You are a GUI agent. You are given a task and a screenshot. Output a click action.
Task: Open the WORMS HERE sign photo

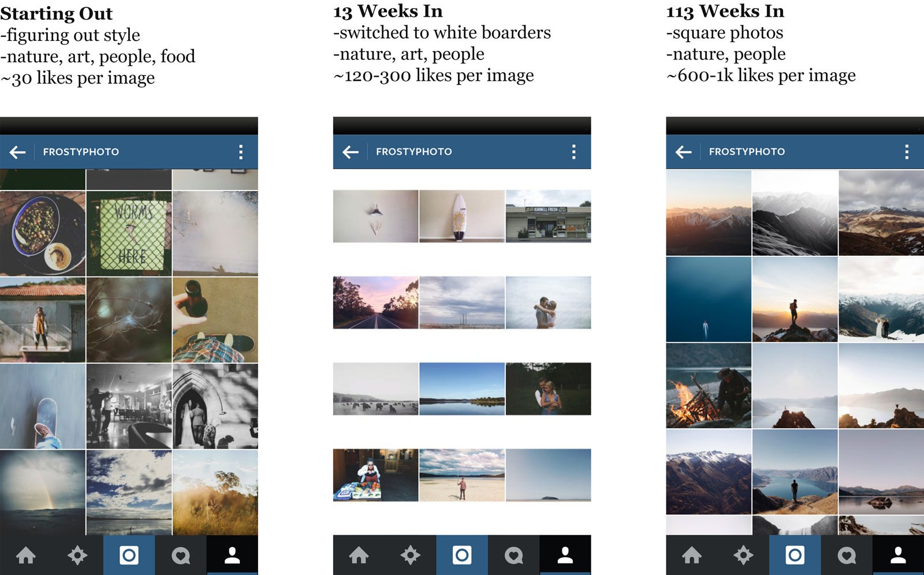click(129, 233)
